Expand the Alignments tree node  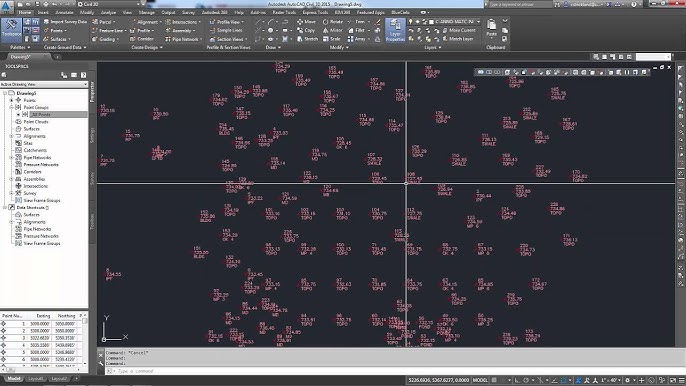click(12, 136)
